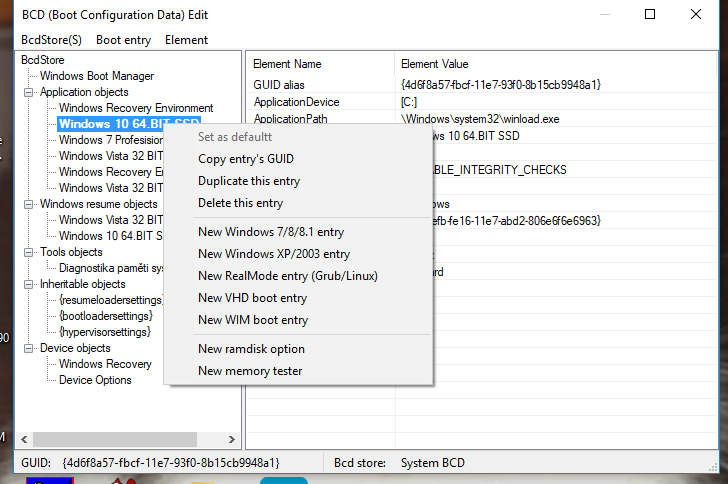The image size is (728, 484).
Task: Select Diagnostika paměti tree item
Action: coord(110,268)
